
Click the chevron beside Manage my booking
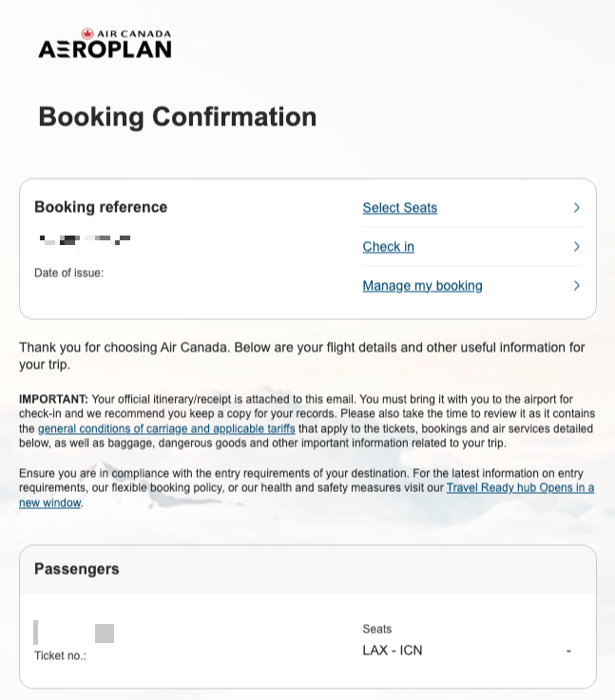pyautogui.click(x=576, y=286)
